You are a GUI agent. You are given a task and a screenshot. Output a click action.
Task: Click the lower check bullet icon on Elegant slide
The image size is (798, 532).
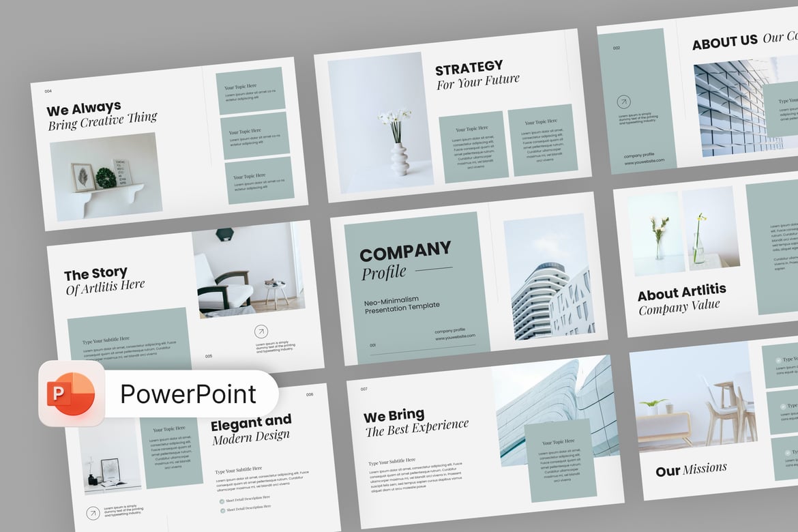[222, 510]
